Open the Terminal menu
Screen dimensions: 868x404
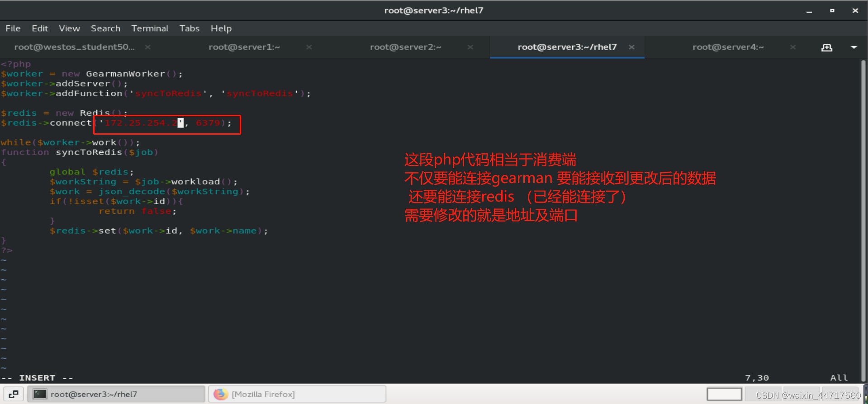click(150, 28)
